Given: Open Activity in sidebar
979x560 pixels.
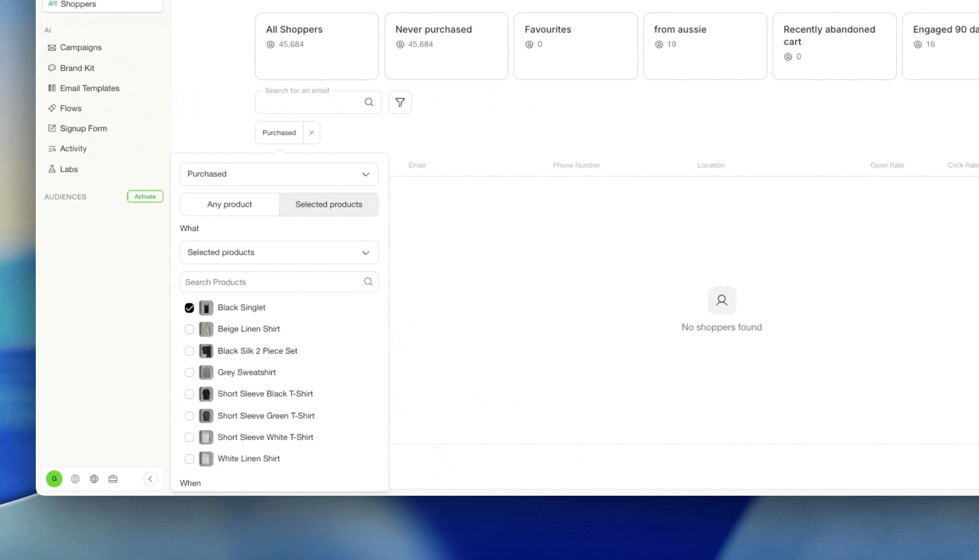Looking at the screenshot, I should pos(67,149).
